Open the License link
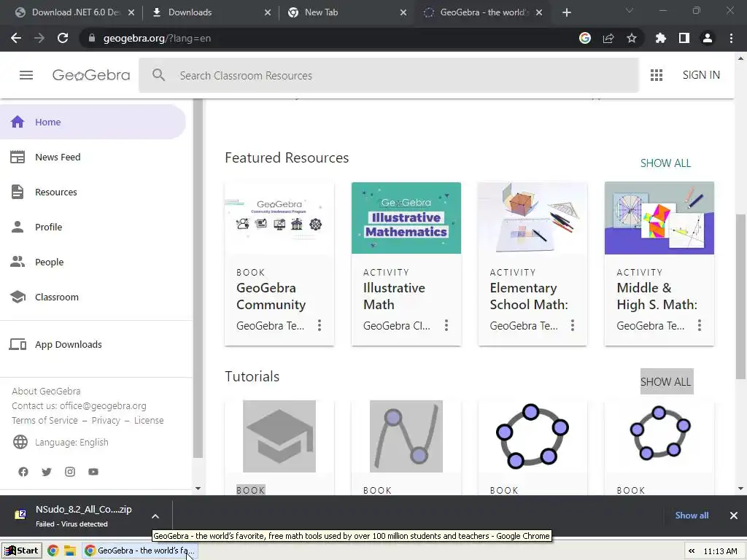 (149, 421)
